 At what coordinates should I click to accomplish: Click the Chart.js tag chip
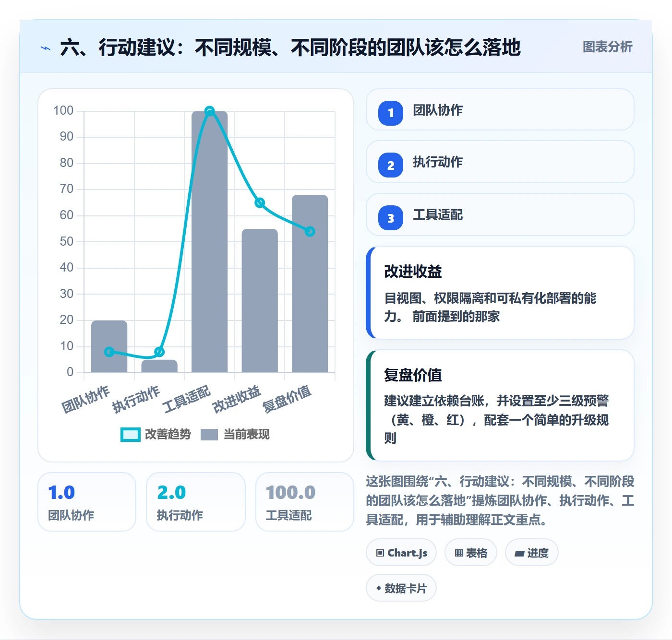click(401, 553)
